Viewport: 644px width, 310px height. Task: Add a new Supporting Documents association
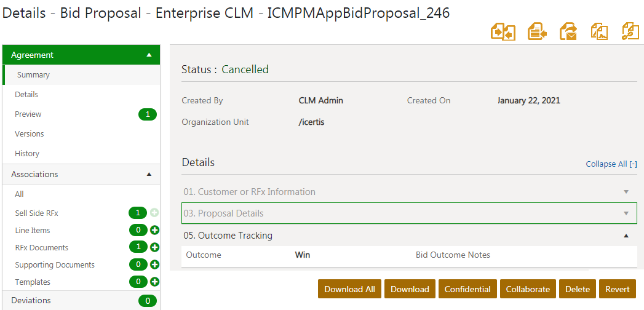point(155,264)
